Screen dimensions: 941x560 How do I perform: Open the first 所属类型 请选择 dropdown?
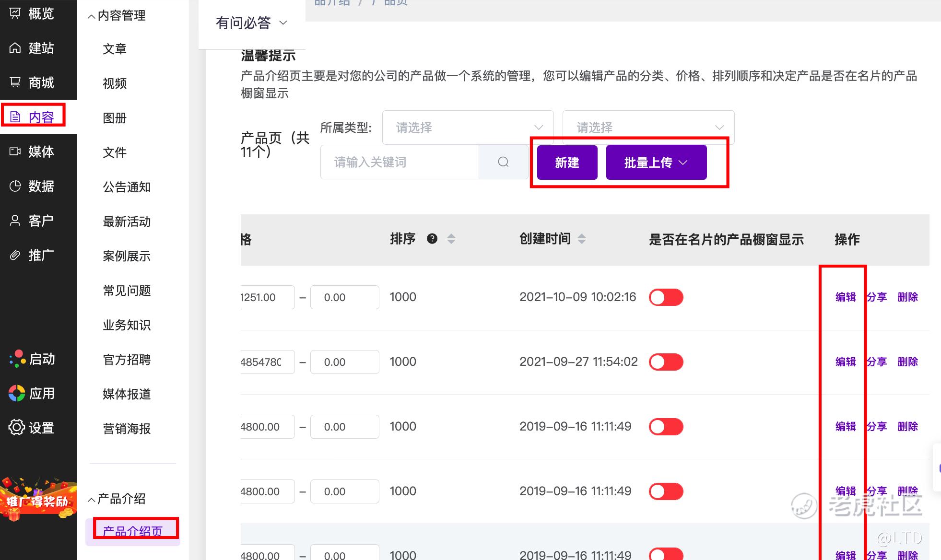point(468,128)
